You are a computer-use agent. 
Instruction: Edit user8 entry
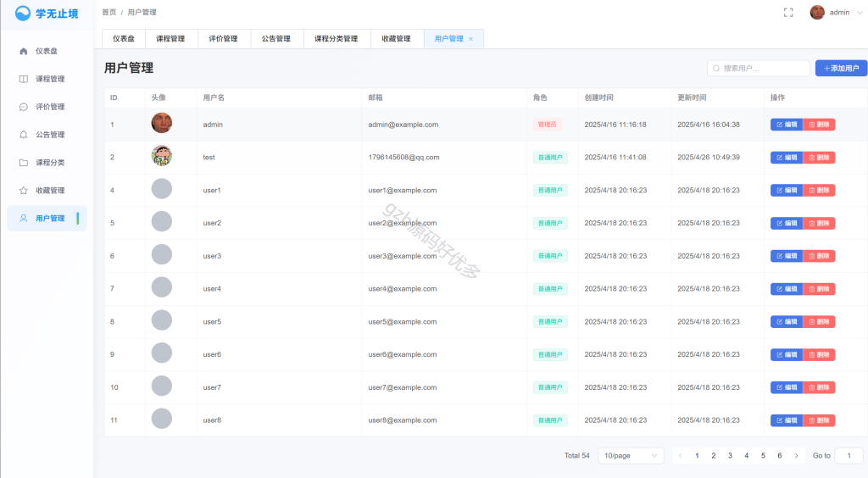786,420
